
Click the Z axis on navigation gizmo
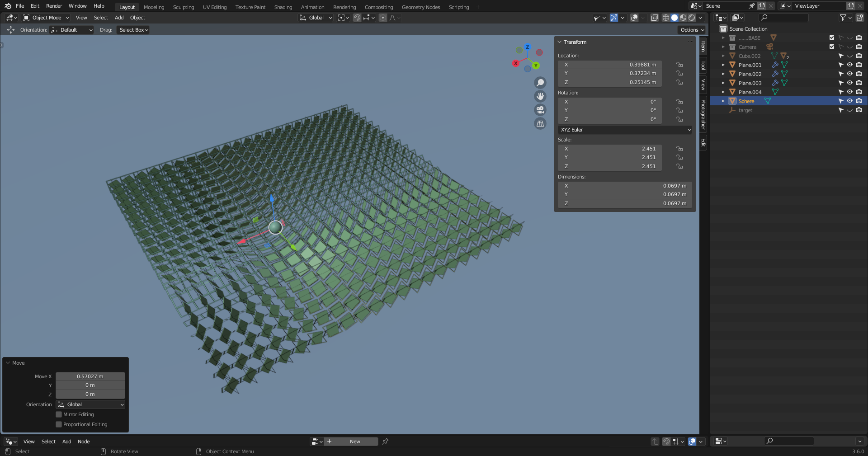[x=527, y=47]
